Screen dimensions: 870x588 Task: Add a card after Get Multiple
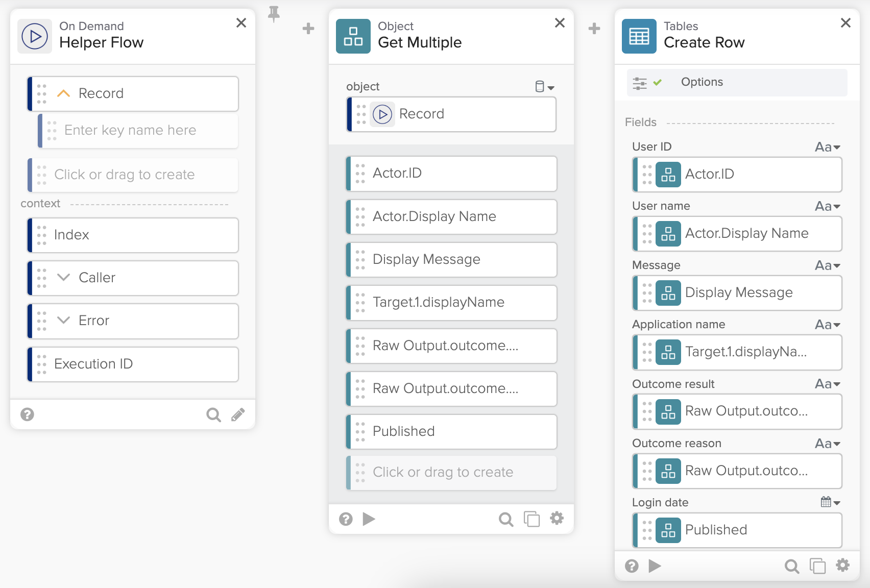tap(594, 29)
